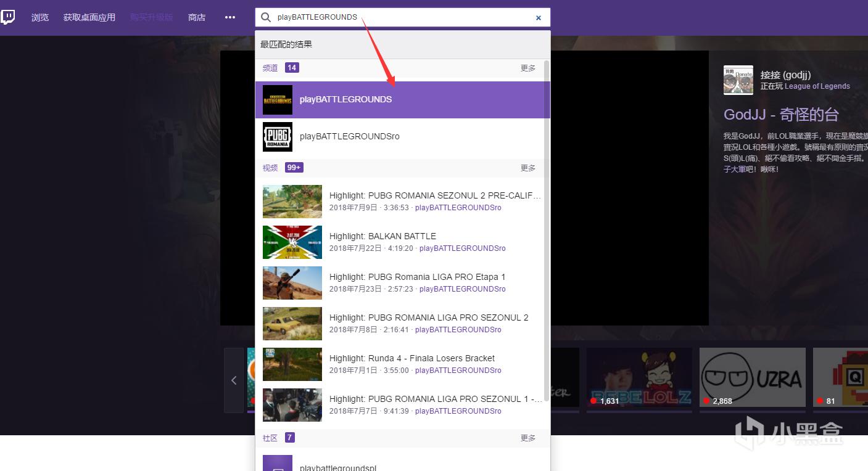Expand more communities via 更多 link
This screenshot has height=471, width=868.
pyautogui.click(x=528, y=438)
